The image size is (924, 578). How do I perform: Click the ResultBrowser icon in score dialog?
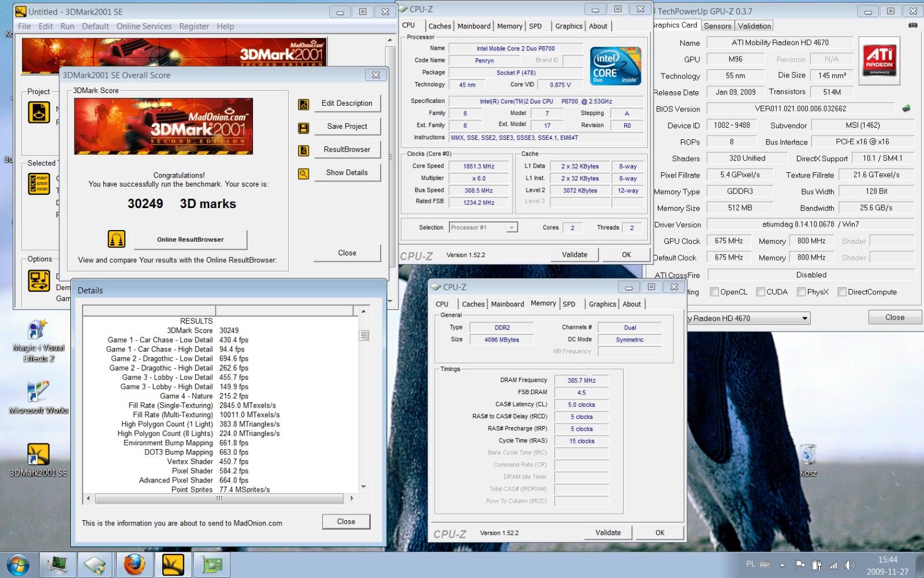coord(303,151)
